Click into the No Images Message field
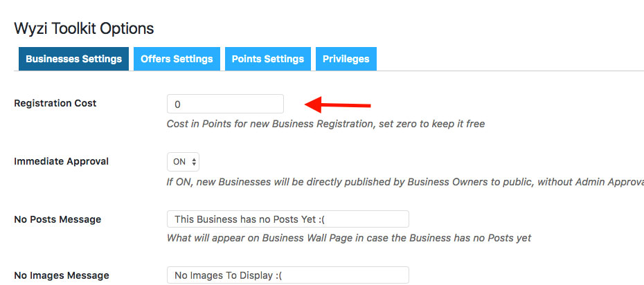This screenshot has height=285, width=644. (287, 275)
